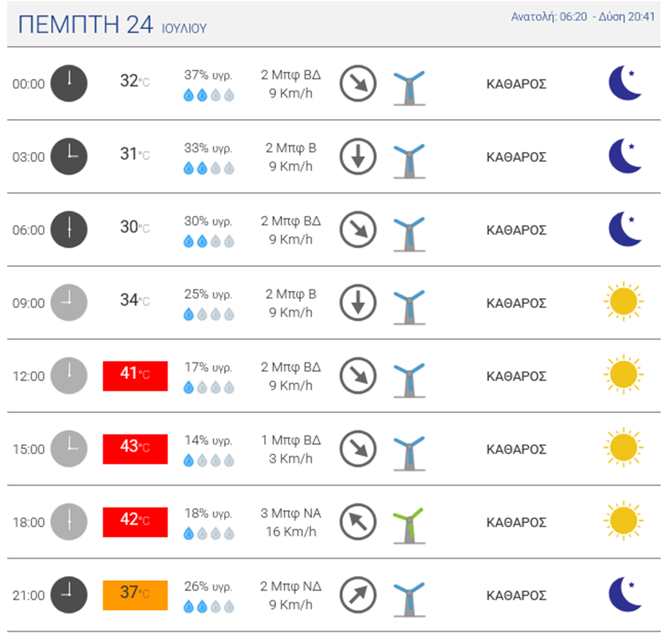
Task: Click the wind direction arrow at 03:00
Action: [x=358, y=157]
